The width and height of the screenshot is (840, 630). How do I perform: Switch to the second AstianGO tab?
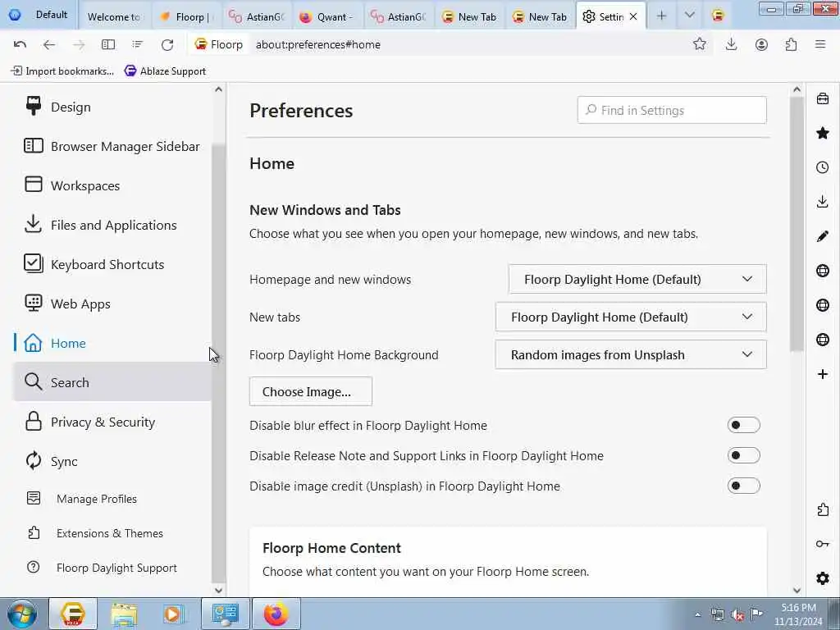[x=398, y=16]
